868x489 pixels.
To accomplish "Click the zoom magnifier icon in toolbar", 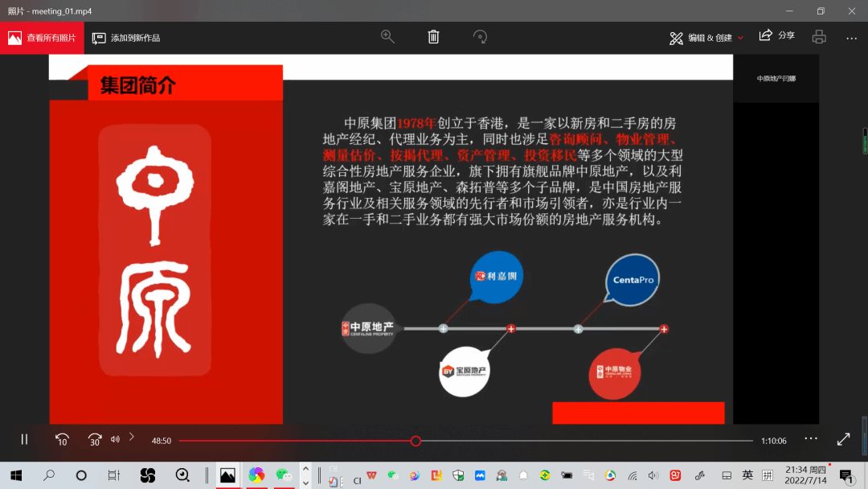I will (387, 37).
